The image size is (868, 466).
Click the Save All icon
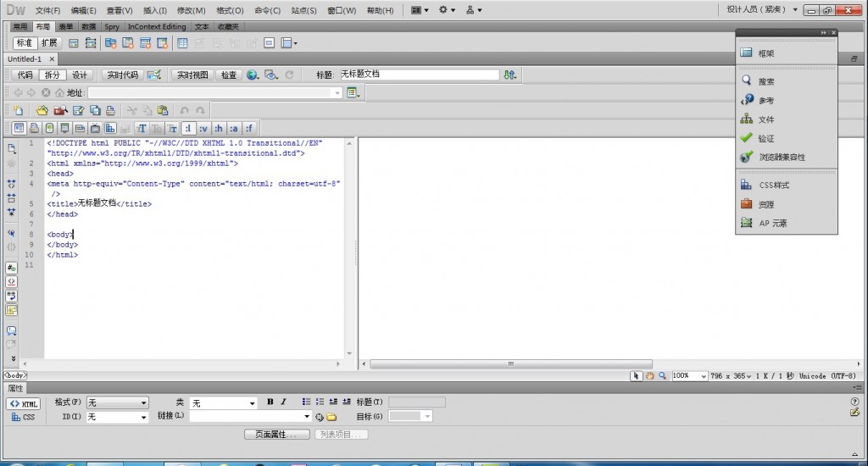click(95, 110)
